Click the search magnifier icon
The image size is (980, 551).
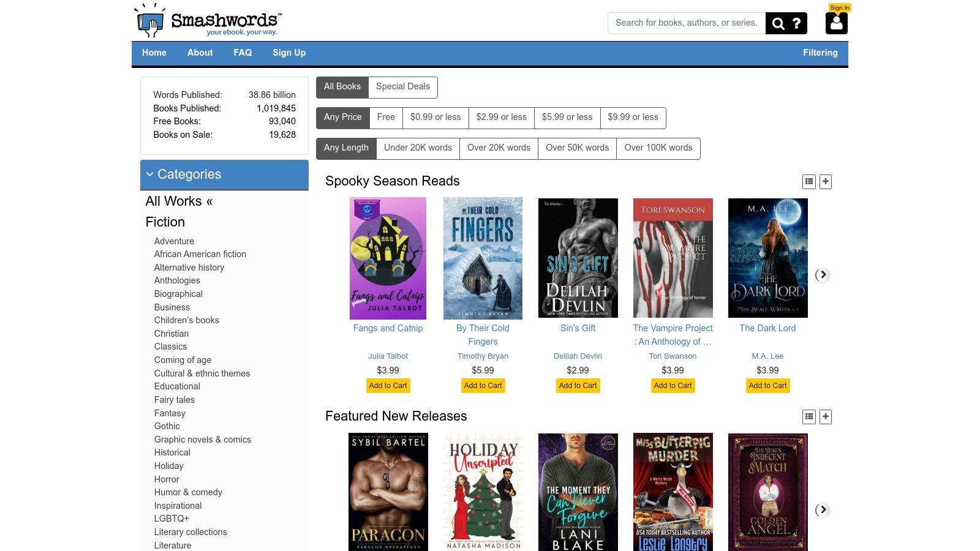(778, 23)
